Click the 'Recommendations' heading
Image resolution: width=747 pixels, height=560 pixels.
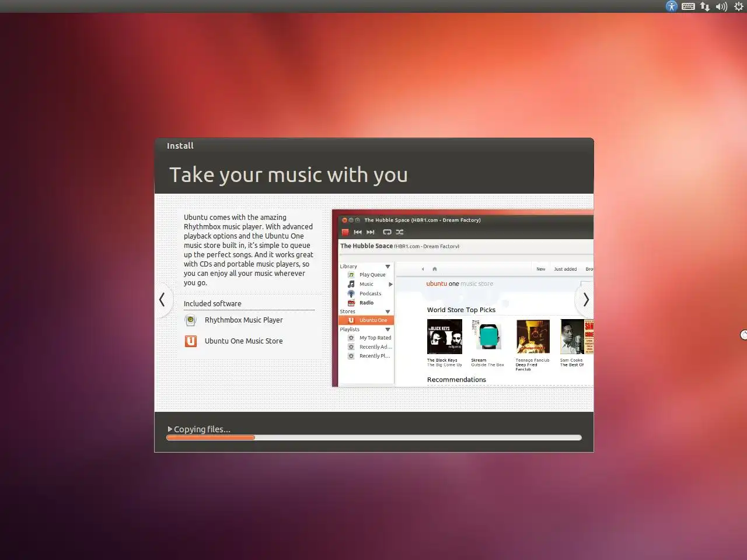pyautogui.click(x=456, y=380)
